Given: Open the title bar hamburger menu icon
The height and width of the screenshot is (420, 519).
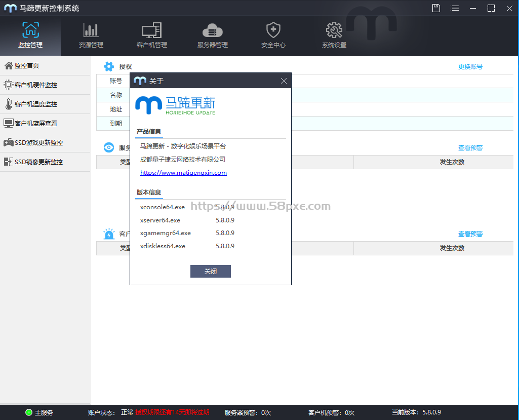Looking at the screenshot, I should 455,8.
